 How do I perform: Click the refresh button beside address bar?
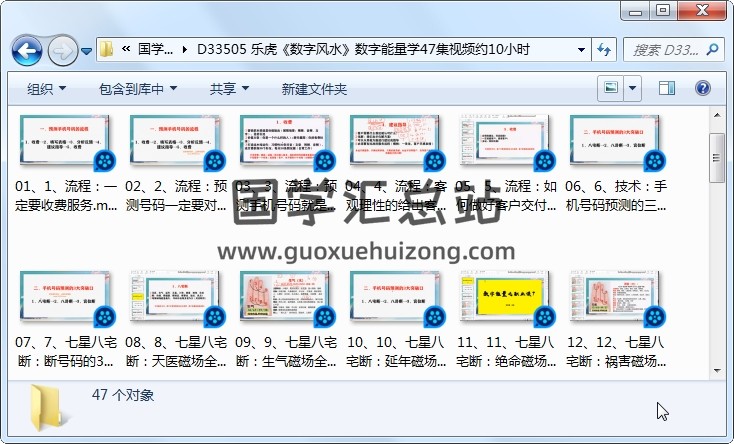click(604, 49)
